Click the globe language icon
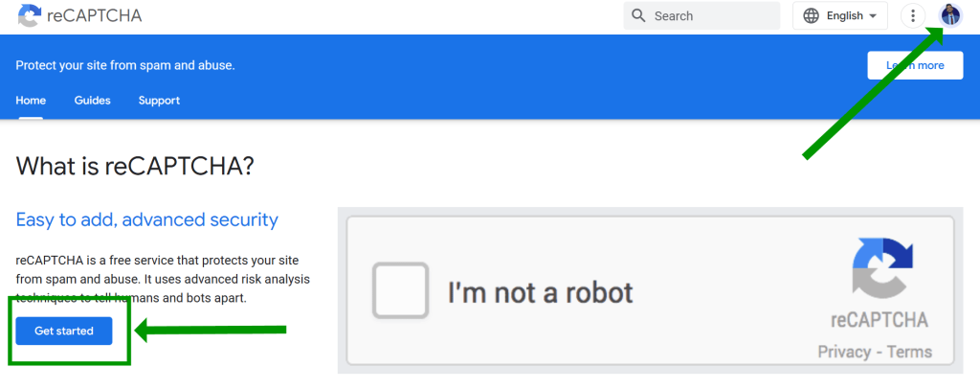 click(812, 15)
